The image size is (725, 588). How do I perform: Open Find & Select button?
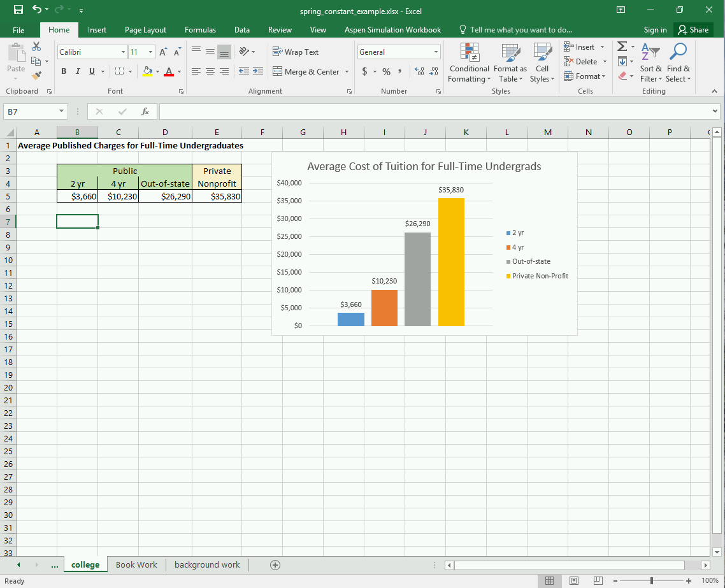(678, 63)
